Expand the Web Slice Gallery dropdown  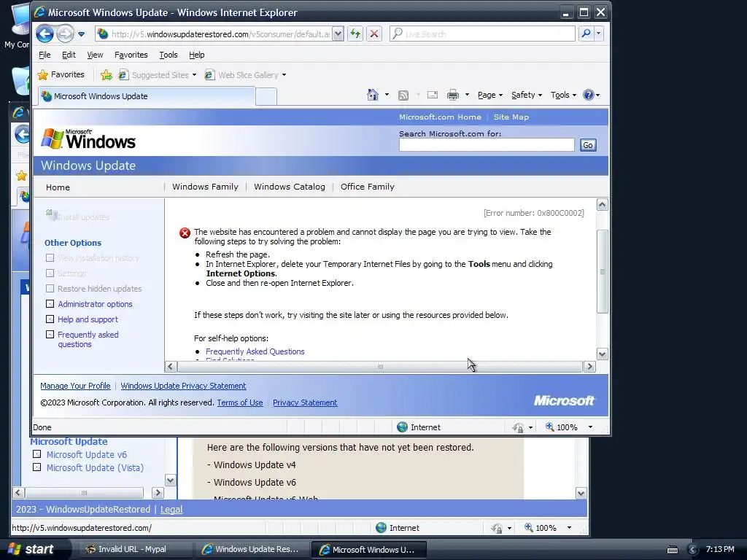(x=284, y=75)
